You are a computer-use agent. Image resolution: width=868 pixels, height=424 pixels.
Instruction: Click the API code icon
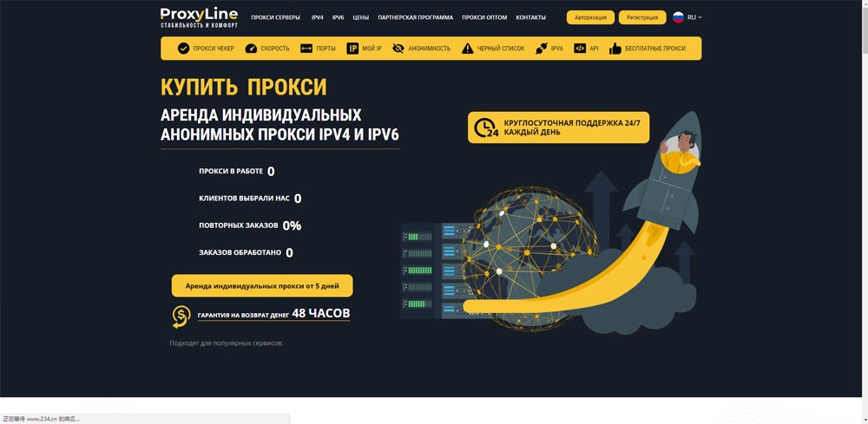[x=580, y=49]
